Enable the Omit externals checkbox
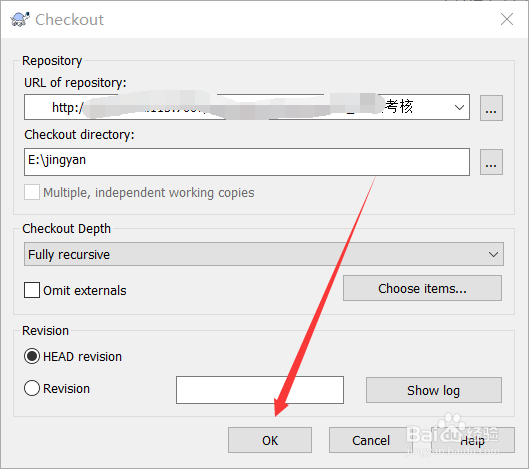The height and width of the screenshot is (469, 529). point(32,290)
